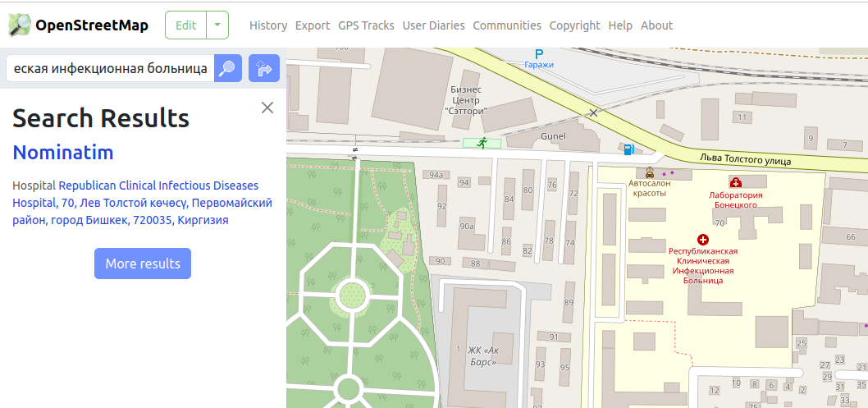This screenshot has height=408, width=868.
Task: Open the About page link
Action: [656, 25]
